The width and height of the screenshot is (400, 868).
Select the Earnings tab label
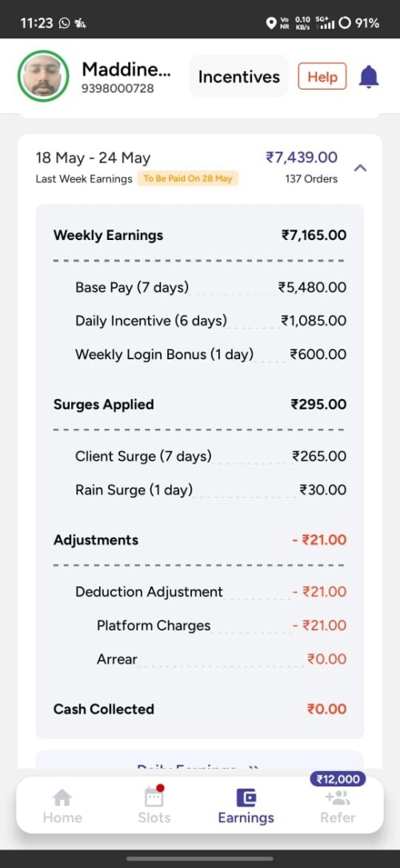(246, 818)
